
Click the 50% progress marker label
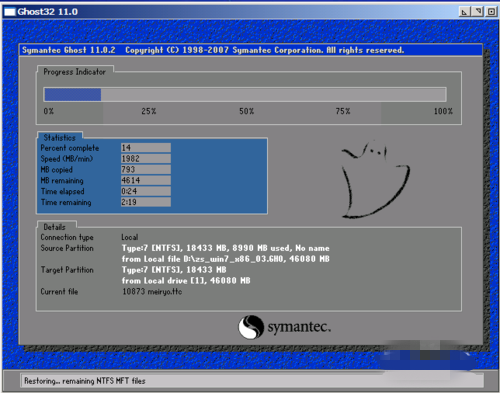[246, 111]
